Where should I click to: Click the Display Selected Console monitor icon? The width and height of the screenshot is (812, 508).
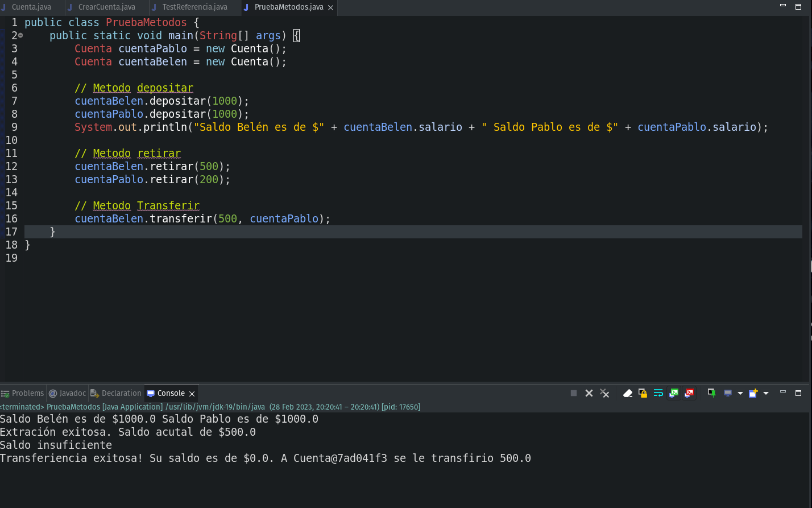(x=728, y=393)
